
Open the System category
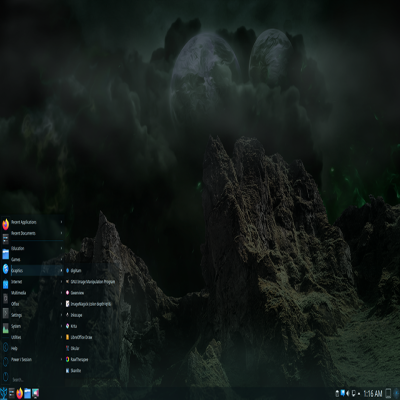click(x=37, y=326)
